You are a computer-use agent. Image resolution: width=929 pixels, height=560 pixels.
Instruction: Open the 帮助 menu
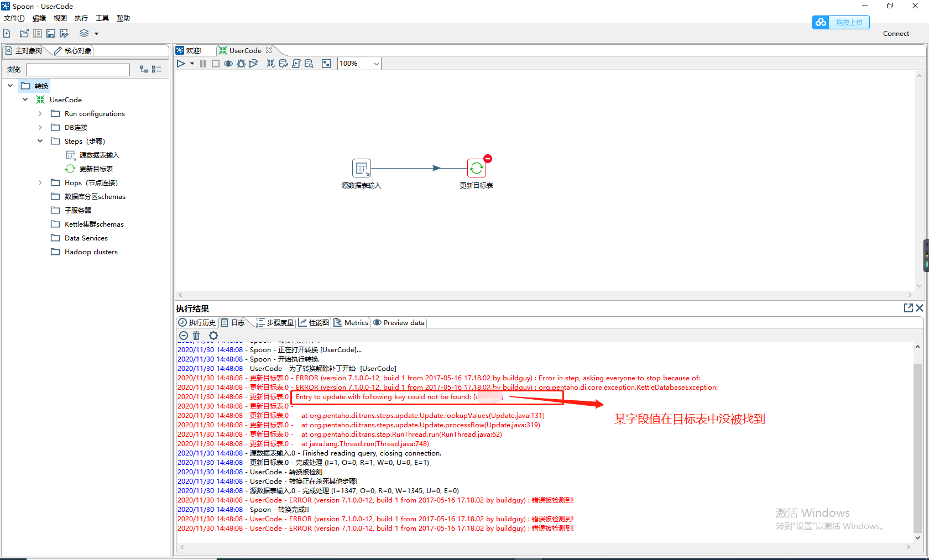(x=123, y=18)
